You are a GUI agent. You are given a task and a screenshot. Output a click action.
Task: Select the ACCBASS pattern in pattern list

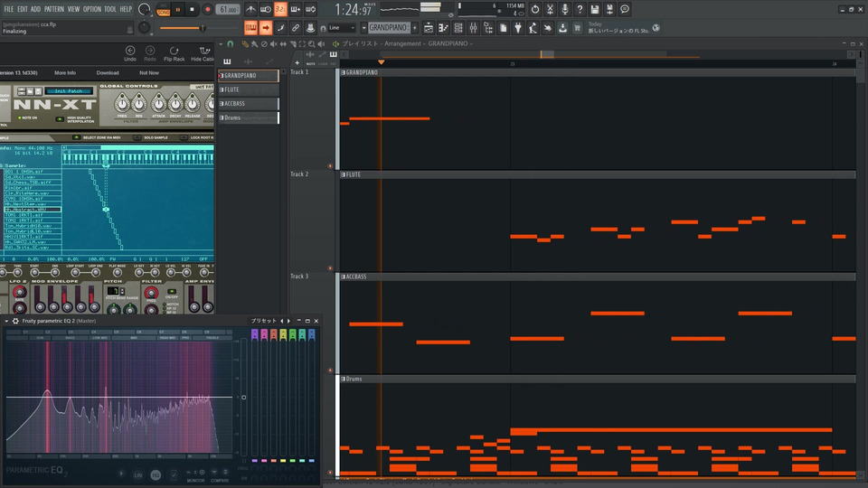(249, 103)
